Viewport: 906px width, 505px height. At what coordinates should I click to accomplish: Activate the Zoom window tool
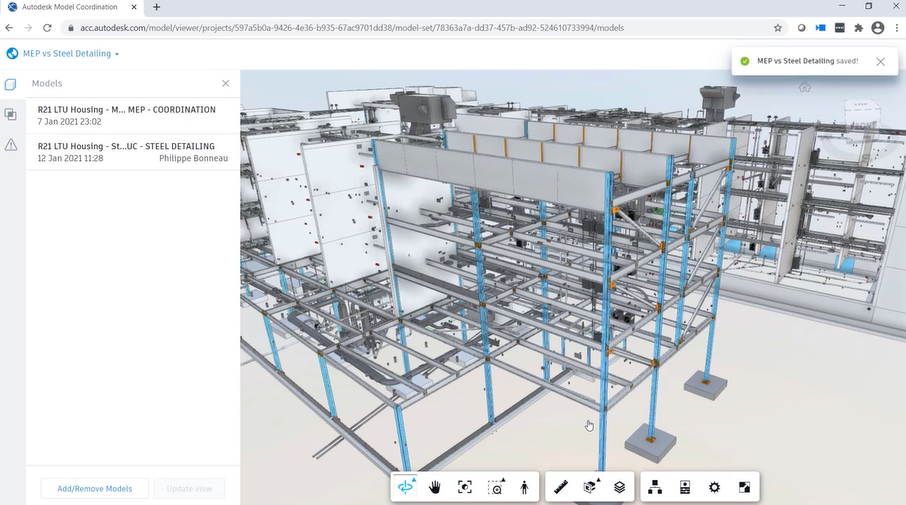pyautogui.click(x=495, y=487)
